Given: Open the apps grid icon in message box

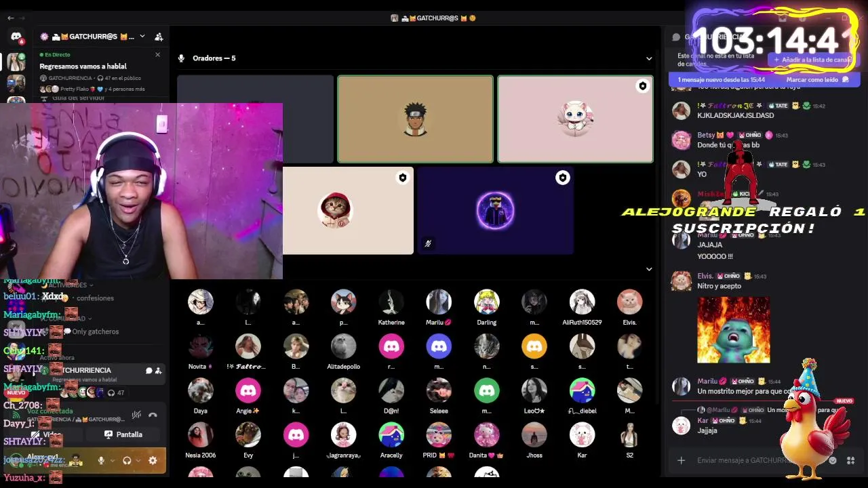Looking at the screenshot, I should [x=850, y=460].
